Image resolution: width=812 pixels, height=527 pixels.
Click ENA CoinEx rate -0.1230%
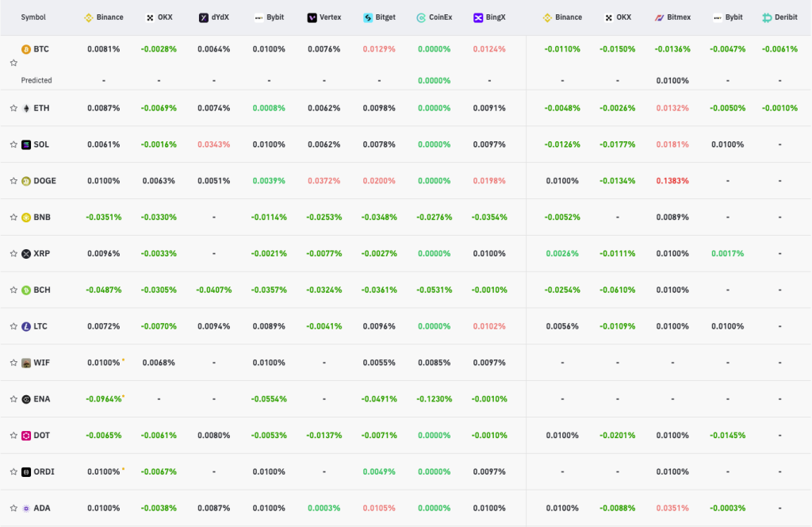click(x=434, y=399)
